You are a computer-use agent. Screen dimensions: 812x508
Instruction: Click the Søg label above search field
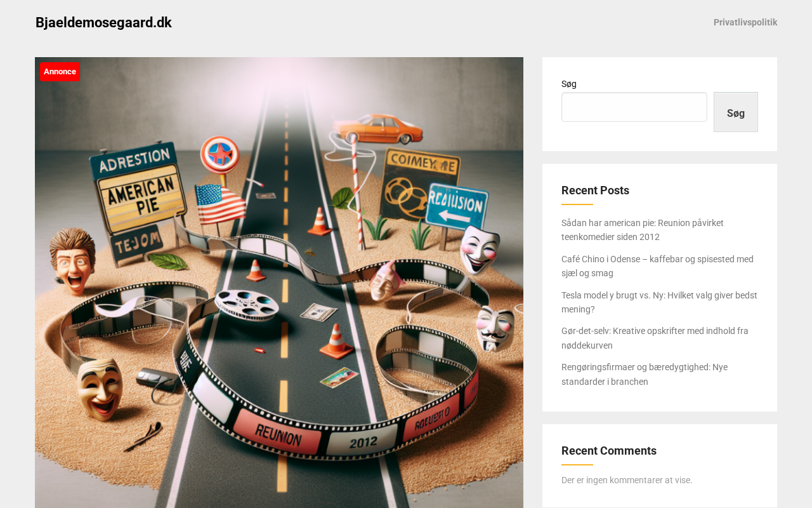pos(569,84)
